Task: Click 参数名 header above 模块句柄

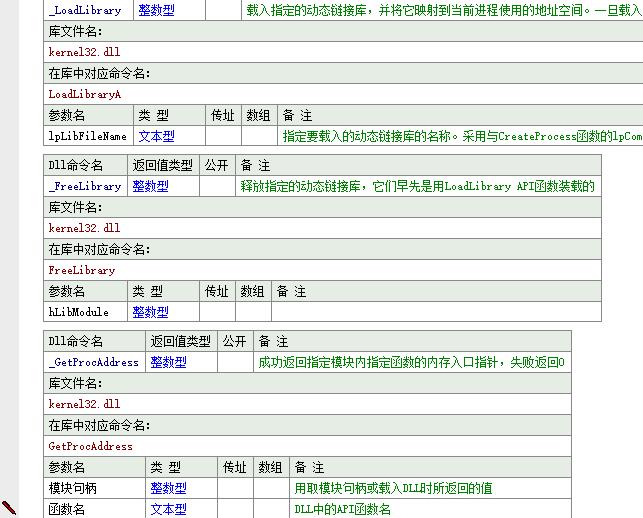Action: (x=66, y=467)
